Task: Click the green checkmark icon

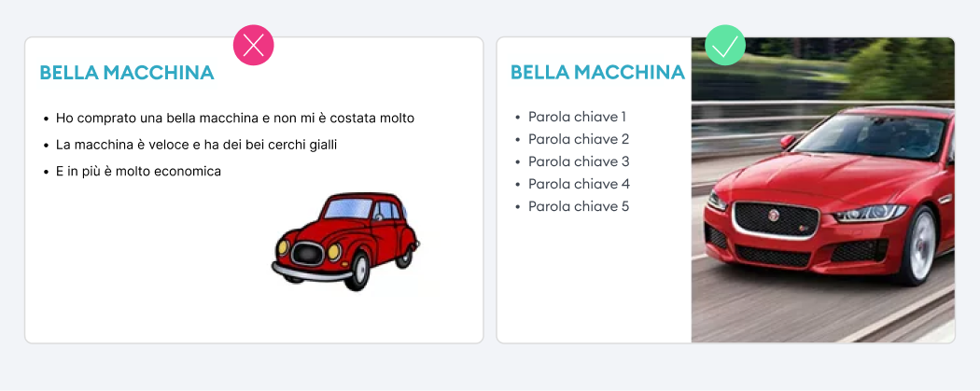Action: (x=725, y=45)
